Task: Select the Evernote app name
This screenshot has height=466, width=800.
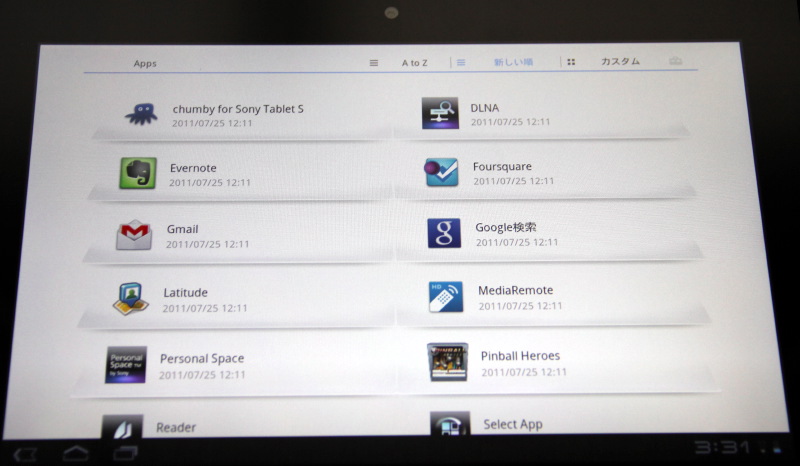Action: click(193, 168)
